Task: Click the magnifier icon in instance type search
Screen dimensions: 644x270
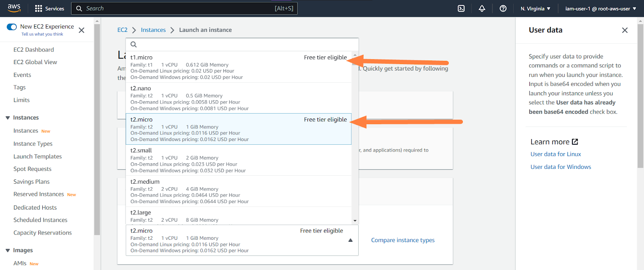Action: tap(134, 44)
